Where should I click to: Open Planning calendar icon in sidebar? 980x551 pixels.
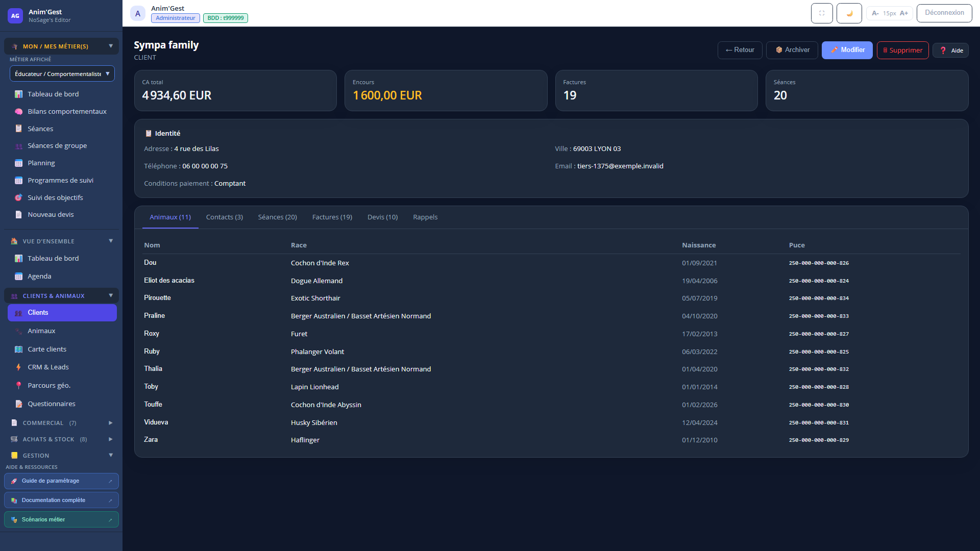19,163
